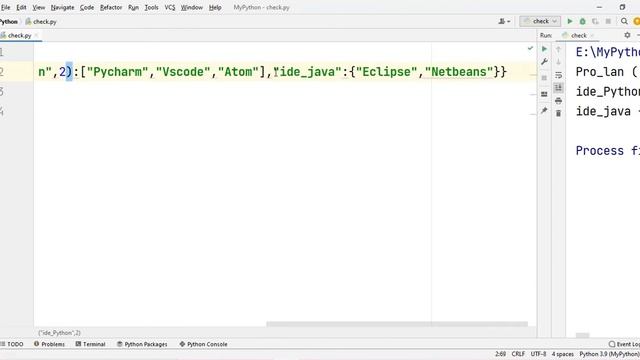640x360 pixels.
Task: Stop process in Run panel sidebar
Action: pos(544,78)
